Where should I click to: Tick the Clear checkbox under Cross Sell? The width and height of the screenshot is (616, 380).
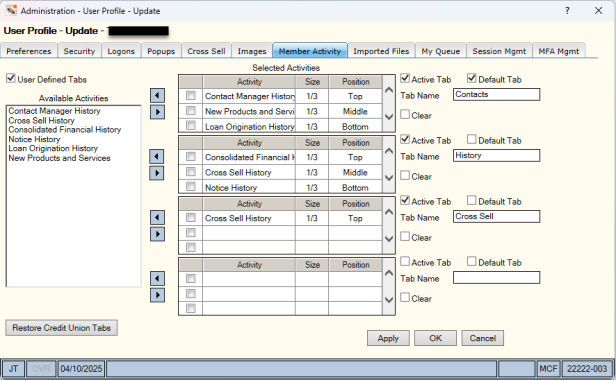405,237
